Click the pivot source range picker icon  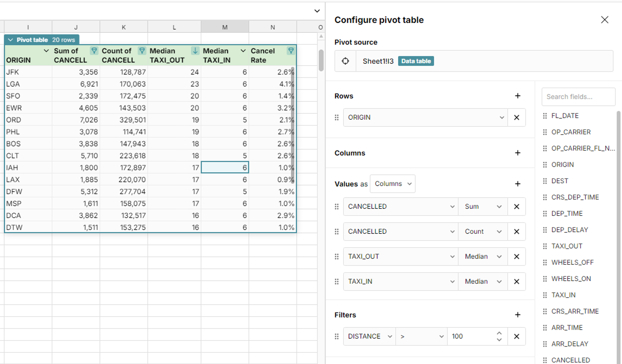tap(345, 61)
